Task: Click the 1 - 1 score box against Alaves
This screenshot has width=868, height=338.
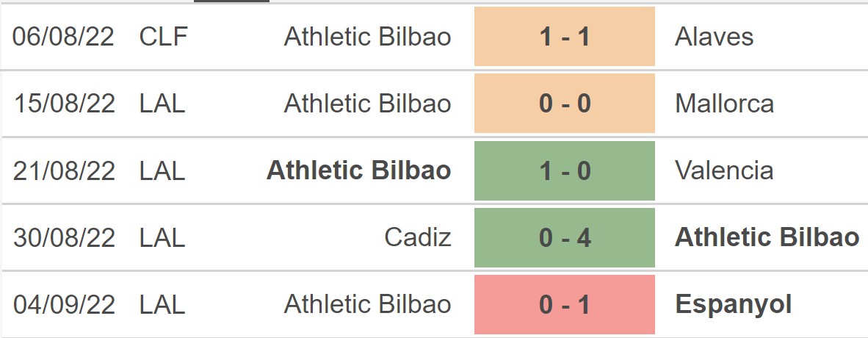Action: (x=564, y=37)
